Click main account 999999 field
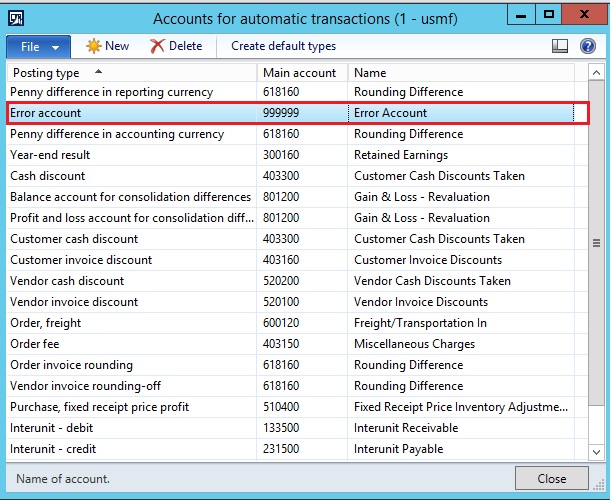This screenshot has height=500, width=613. (301, 113)
